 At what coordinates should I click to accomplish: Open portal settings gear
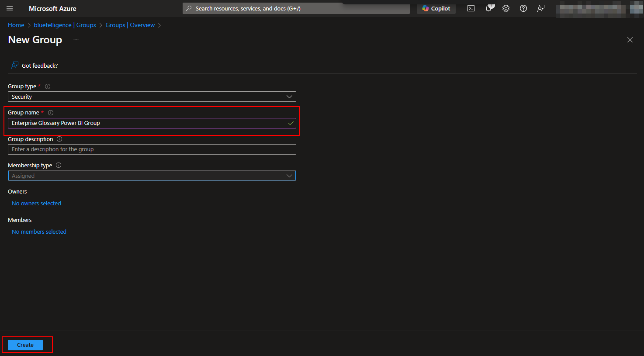506,8
